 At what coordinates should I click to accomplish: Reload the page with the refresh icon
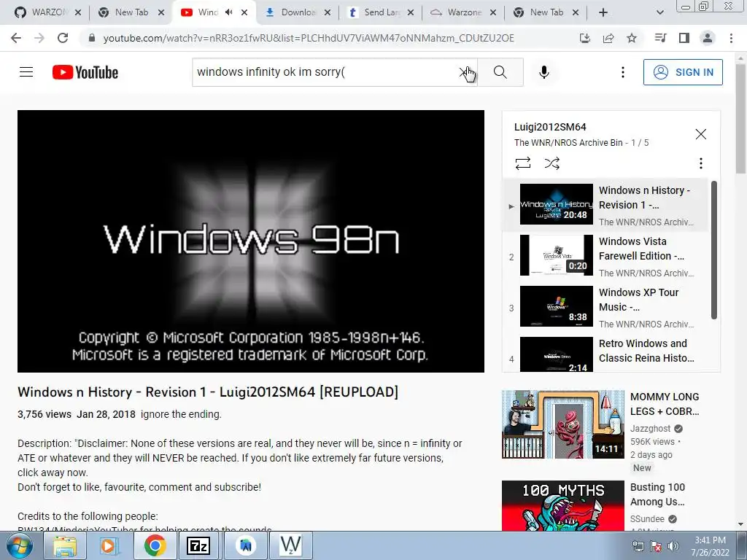(x=63, y=38)
